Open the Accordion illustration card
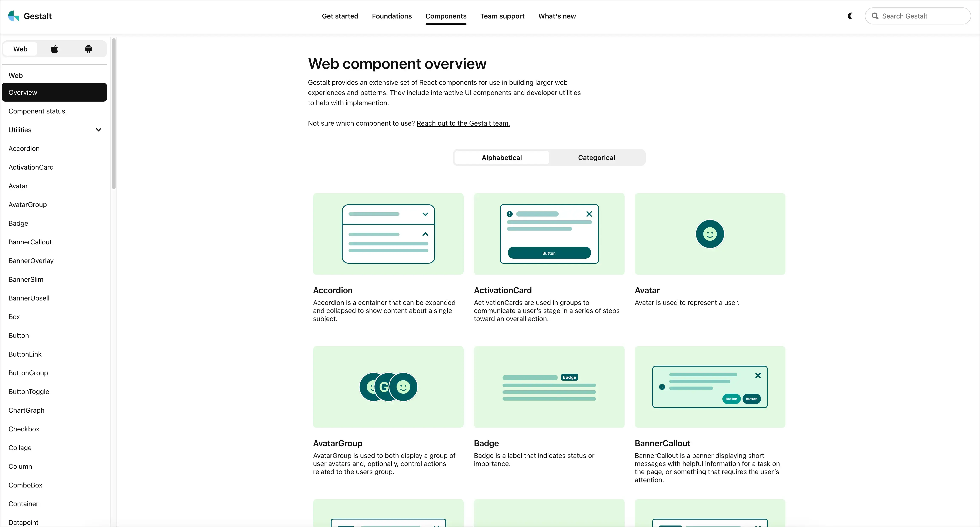Viewport: 980px width, 527px height. click(x=388, y=234)
